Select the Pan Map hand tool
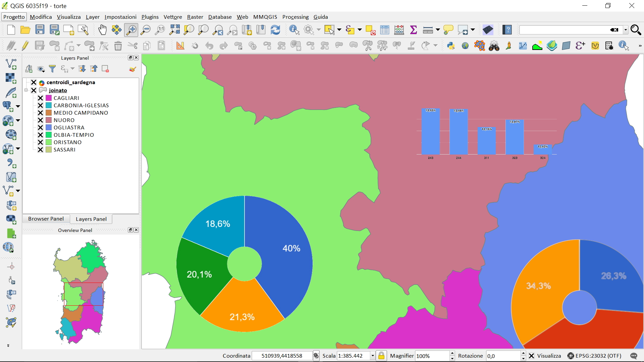Image resolution: width=644 pixels, height=362 pixels. [x=102, y=30]
